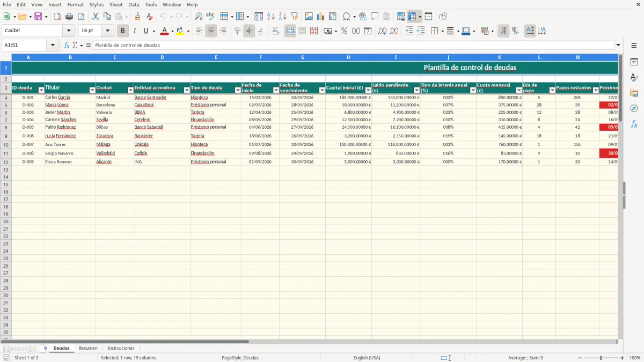Click the formula input line
Screen dimensions: 644x362
pos(354,45)
